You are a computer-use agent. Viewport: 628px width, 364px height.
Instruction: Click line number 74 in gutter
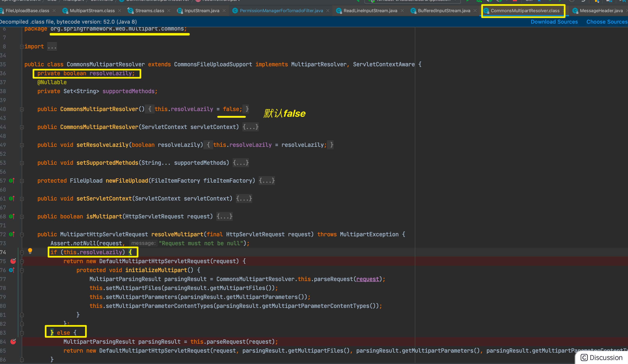click(3, 252)
